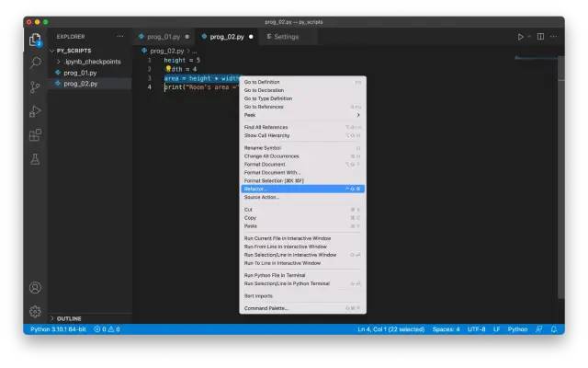The width and height of the screenshot is (588, 368).
Task: Open editor More Actions ellipsis
Action: 553,37
